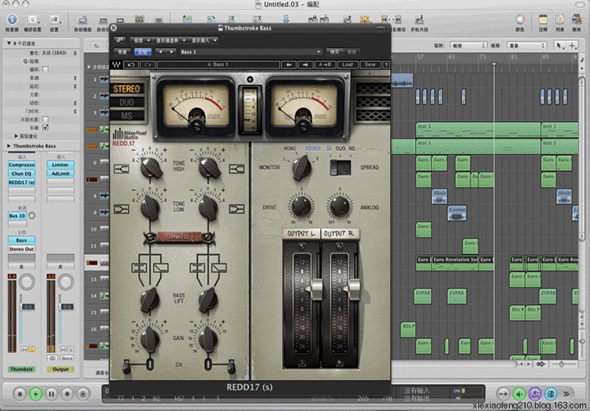Screen dimensions: 590x411
Task: Toggle the Compare button in plugin header
Action: coord(142,52)
